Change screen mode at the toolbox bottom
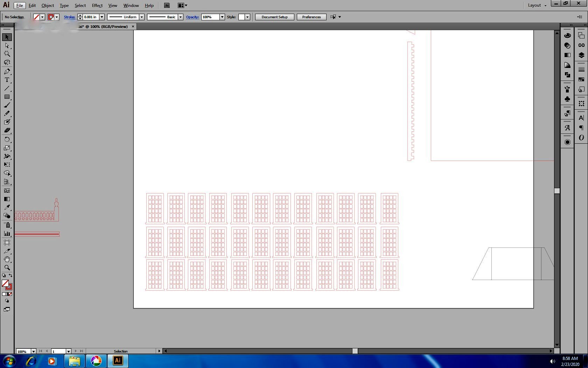The width and height of the screenshot is (588, 368). click(x=7, y=309)
